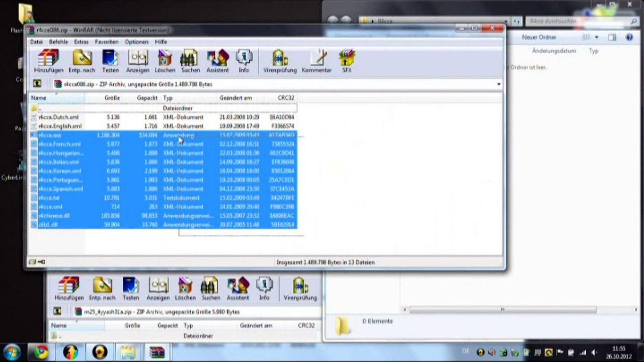Viewport: 644px width, 362px height.
Task: Open the Hilfe menu
Action: [161, 42]
